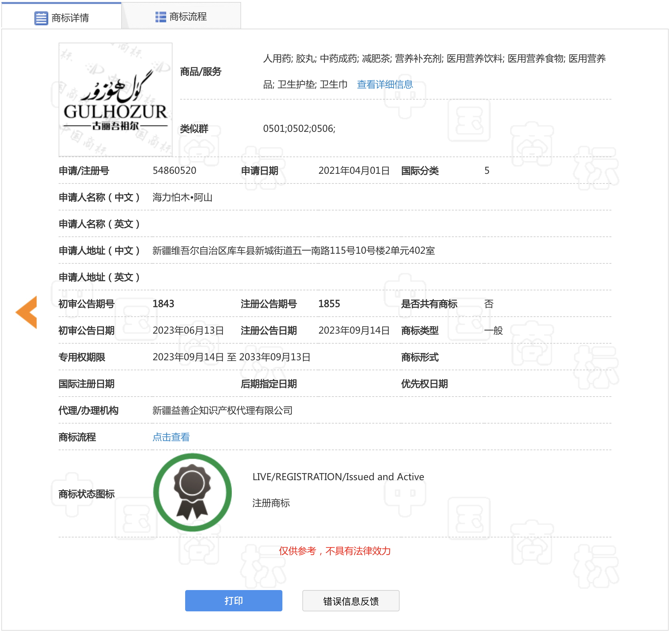Screen dimensions: 672x634
Task: Click the 商品/服务 label
Action: [x=201, y=72]
